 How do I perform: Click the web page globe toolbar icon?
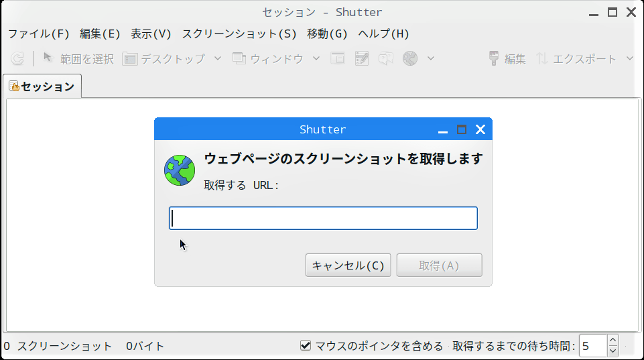click(410, 58)
